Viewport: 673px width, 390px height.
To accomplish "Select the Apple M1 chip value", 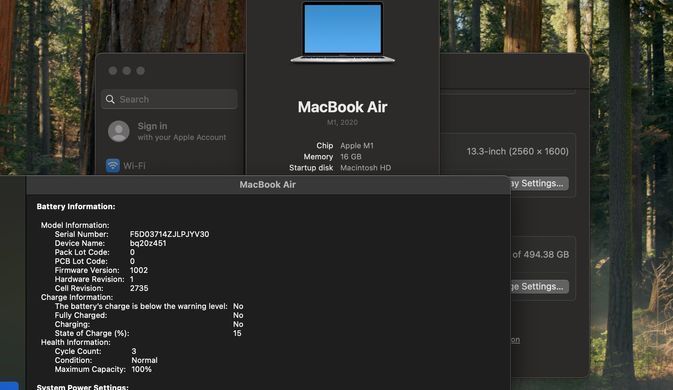I will [357, 146].
